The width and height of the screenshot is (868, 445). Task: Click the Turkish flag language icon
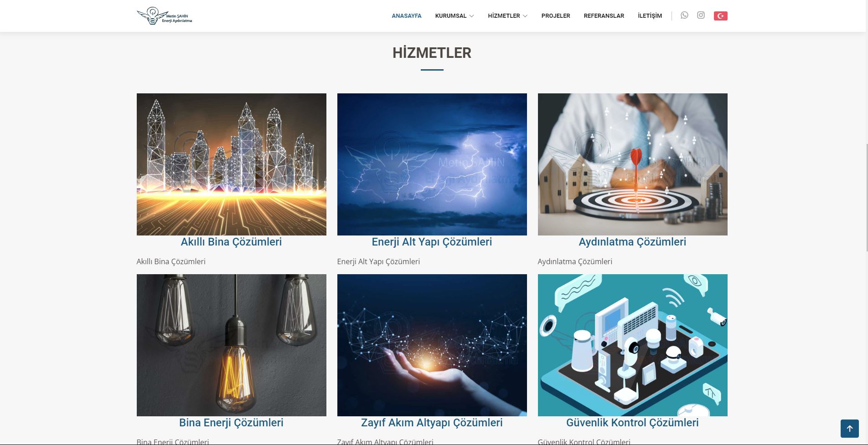(720, 16)
